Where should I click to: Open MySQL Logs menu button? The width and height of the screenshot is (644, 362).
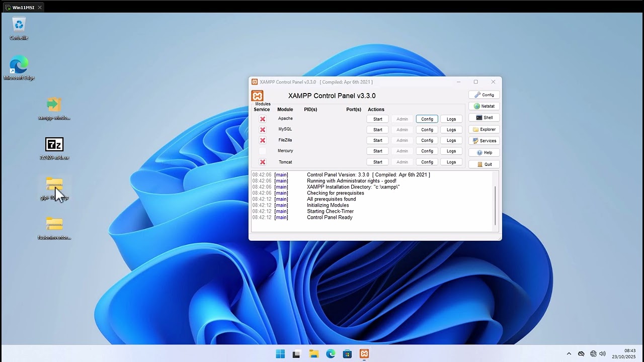pyautogui.click(x=451, y=130)
